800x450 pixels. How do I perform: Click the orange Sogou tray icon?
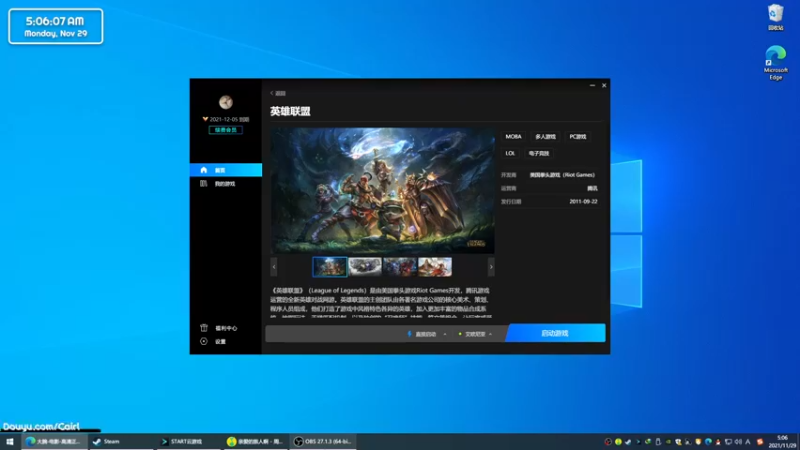point(760,442)
